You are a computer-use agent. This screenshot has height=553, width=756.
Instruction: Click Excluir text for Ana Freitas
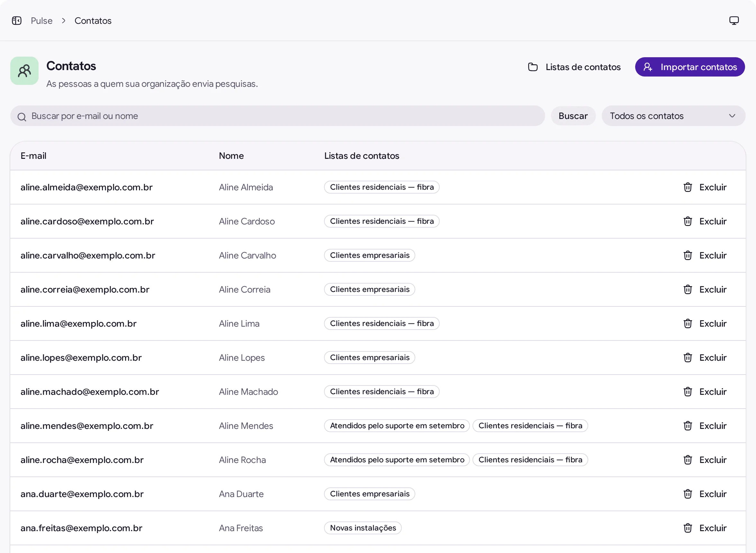713,528
